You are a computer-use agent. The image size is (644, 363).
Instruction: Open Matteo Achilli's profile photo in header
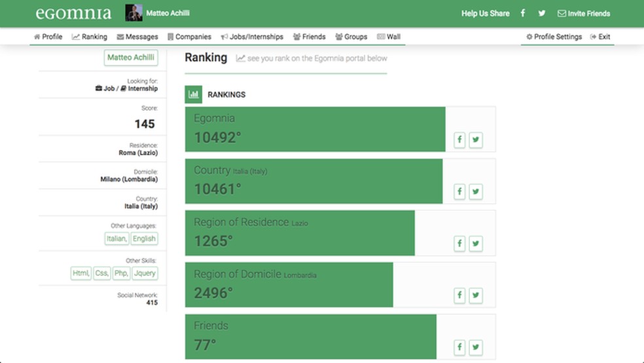tap(134, 13)
